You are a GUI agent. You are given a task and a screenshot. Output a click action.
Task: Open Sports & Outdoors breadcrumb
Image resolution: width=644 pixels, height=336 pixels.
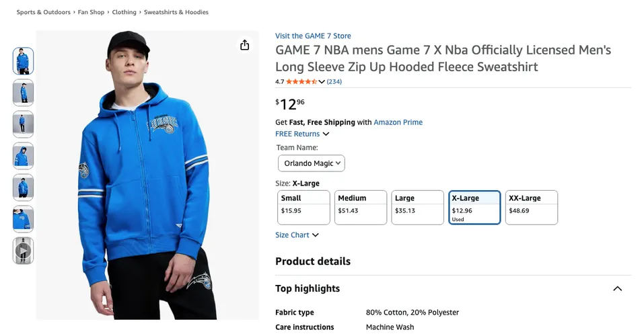(44, 12)
